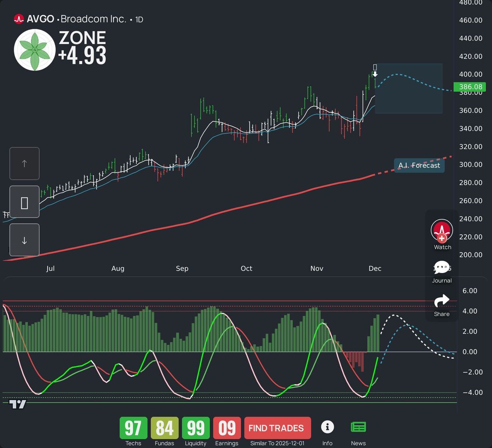Click the green ZONE flower logo

(x=35, y=49)
